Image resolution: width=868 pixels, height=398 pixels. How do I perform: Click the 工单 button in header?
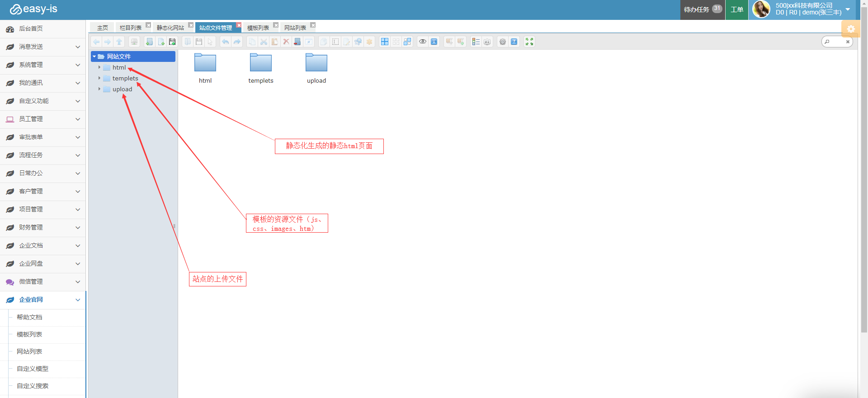click(737, 9)
